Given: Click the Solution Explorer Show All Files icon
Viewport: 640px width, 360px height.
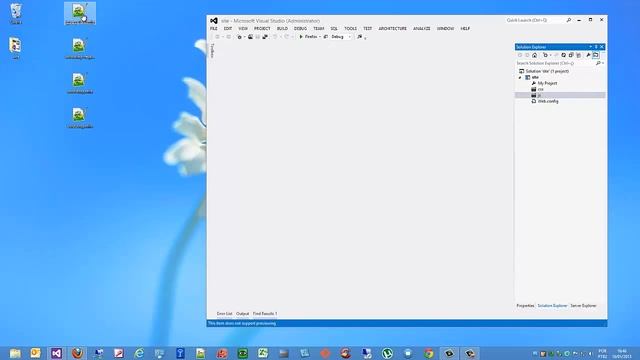Looking at the screenshot, I should click(x=578, y=55).
